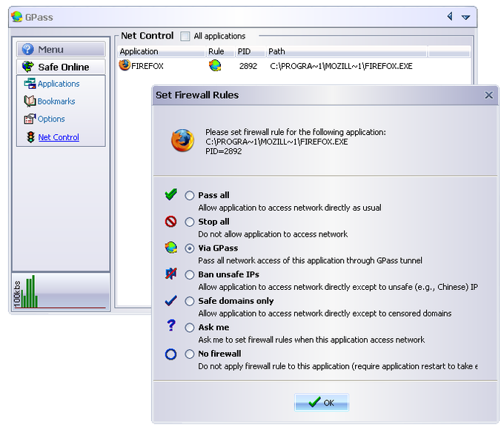Select the Ask me radio button
The image size is (504, 430).
click(x=190, y=328)
